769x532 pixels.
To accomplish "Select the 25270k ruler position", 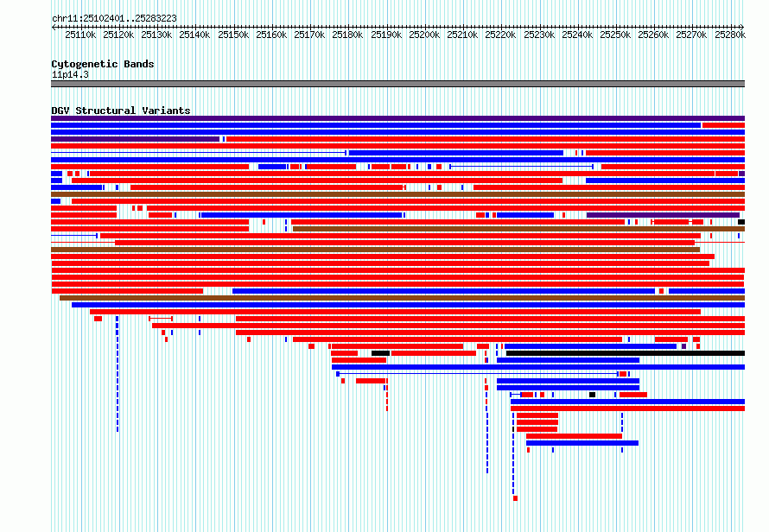I will click(691, 35).
